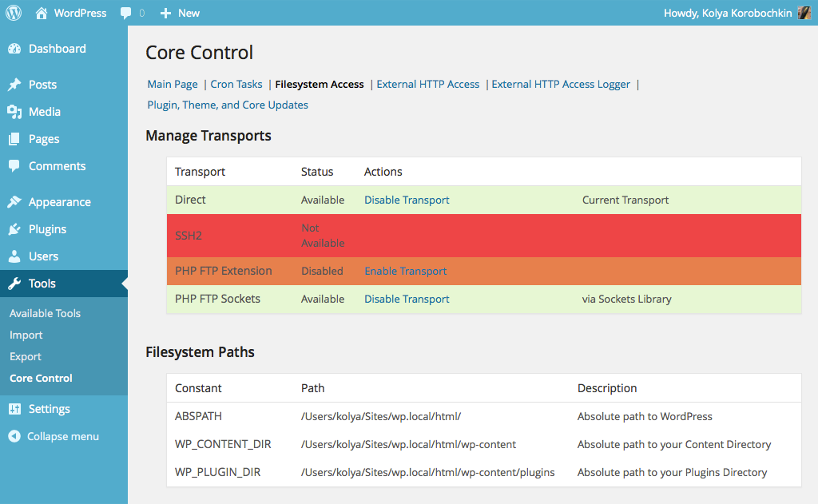Open the Settings menu in sidebar
The height and width of the screenshot is (504, 818).
coord(49,409)
